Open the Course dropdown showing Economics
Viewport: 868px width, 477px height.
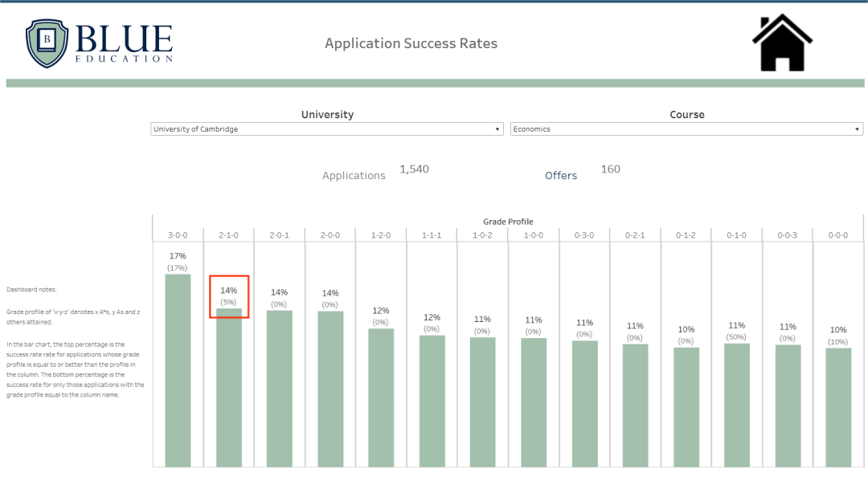686,129
